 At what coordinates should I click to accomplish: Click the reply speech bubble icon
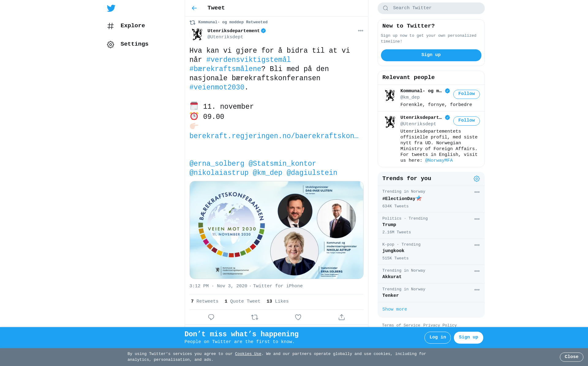click(x=211, y=317)
